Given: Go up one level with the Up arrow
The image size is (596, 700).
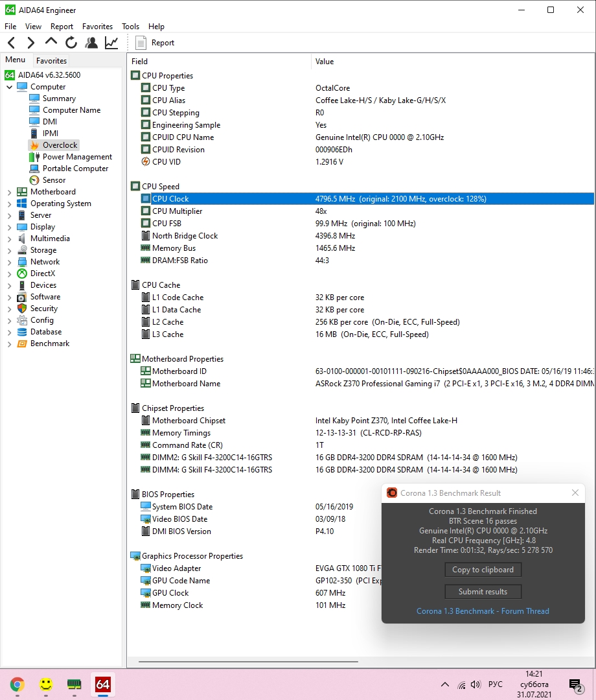Looking at the screenshot, I should 51,42.
